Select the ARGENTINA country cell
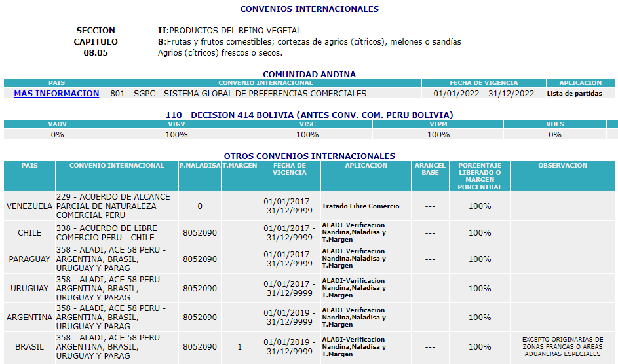Image resolution: width=618 pixels, height=364 pixels. click(x=29, y=317)
